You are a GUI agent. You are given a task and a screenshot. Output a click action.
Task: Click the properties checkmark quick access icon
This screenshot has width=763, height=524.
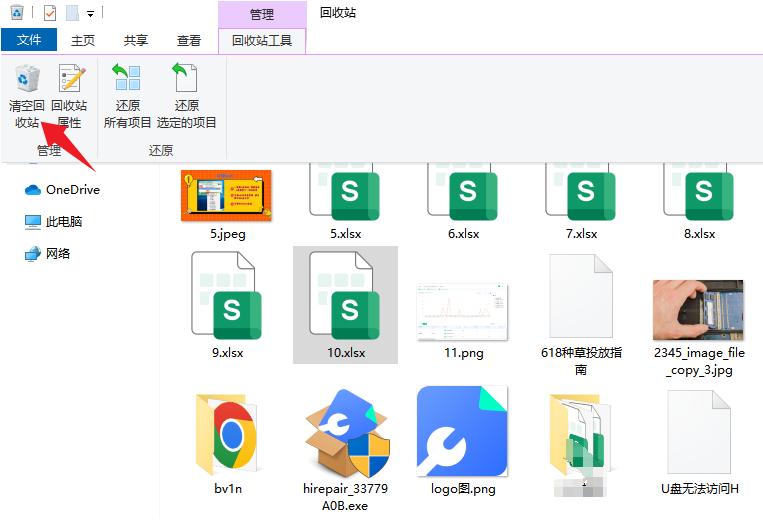[50, 13]
